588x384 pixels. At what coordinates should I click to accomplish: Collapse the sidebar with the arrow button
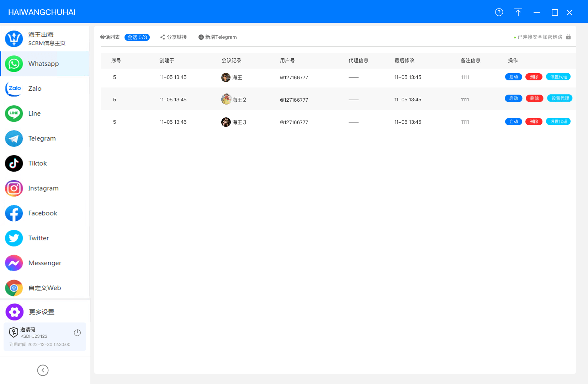pyautogui.click(x=43, y=370)
